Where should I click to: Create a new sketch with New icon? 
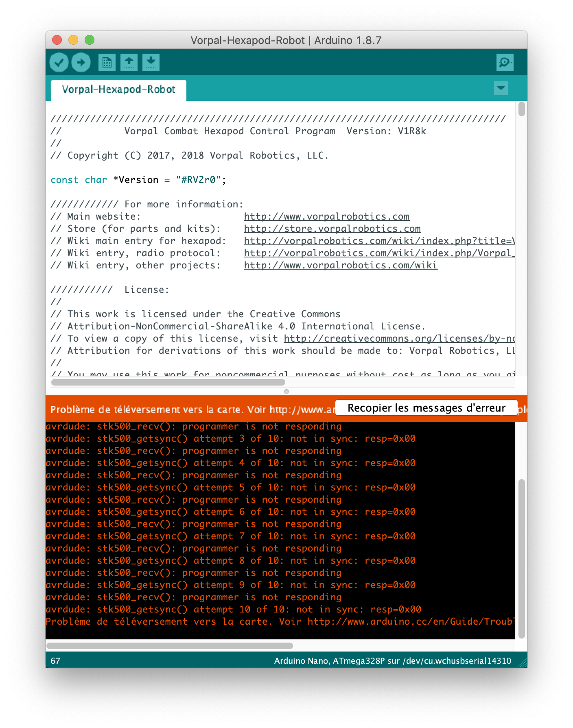[107, 62]
